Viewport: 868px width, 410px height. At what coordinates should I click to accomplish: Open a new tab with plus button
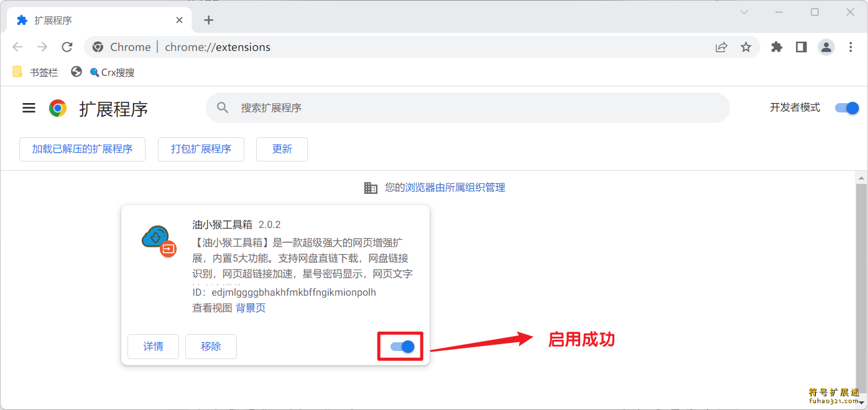point(209,20)
